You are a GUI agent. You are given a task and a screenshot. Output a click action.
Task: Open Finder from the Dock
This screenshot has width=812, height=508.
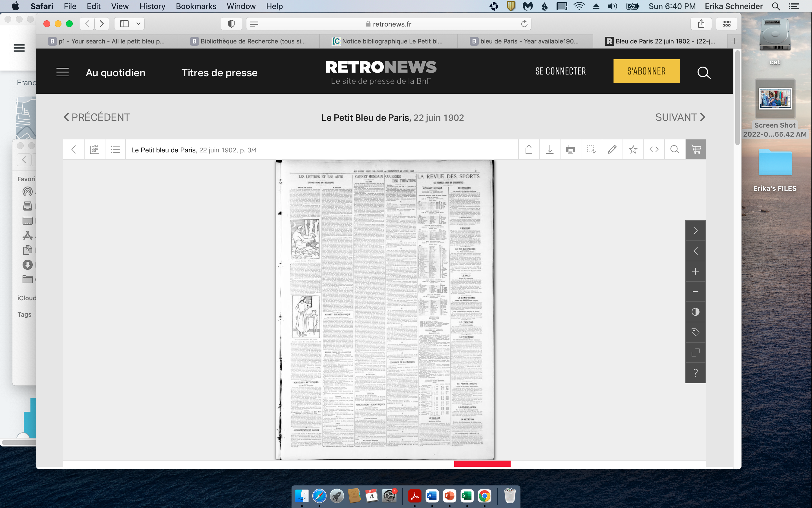[302, 496]
